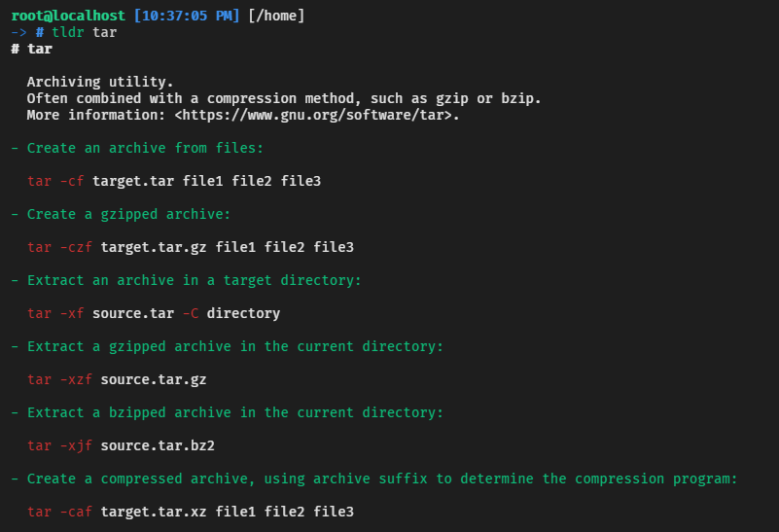
Task: Click the word 'directory' after -C
Action: [x=243, y=313]
